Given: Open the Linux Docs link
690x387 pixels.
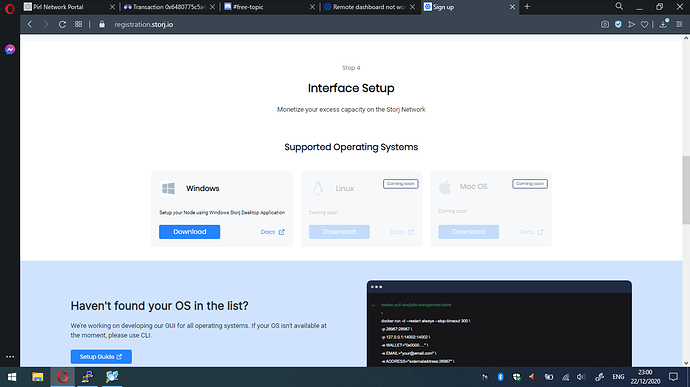Looking at the screenshot, I should 402,232.
